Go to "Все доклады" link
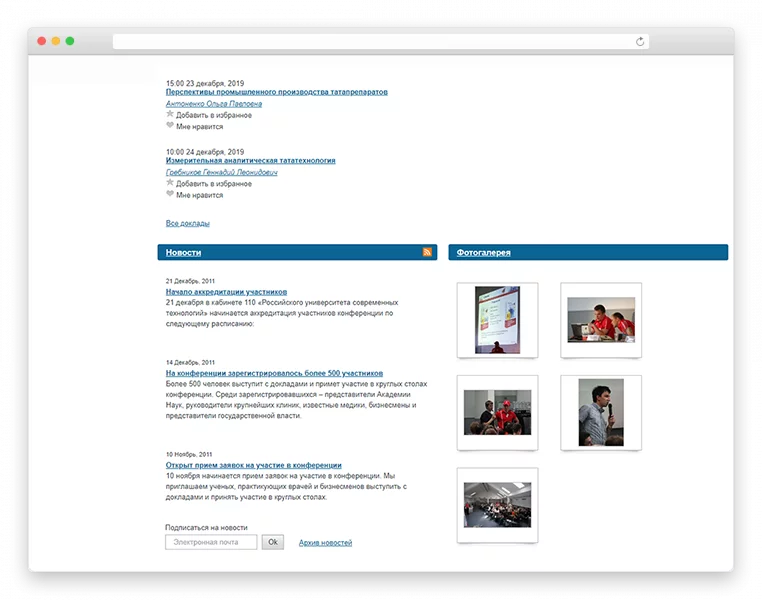Image resolution: width=762 pixels, height=600 pixels. (x=187, y=223)
